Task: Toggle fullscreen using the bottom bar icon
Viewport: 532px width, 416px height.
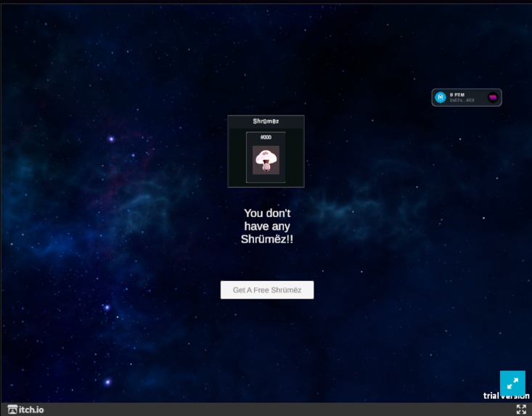Action: [521, 409]
